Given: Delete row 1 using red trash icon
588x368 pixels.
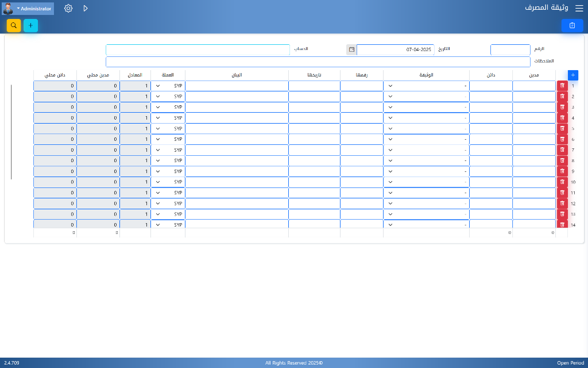Looking at the screenshot, I should click(x=562, y=86).
